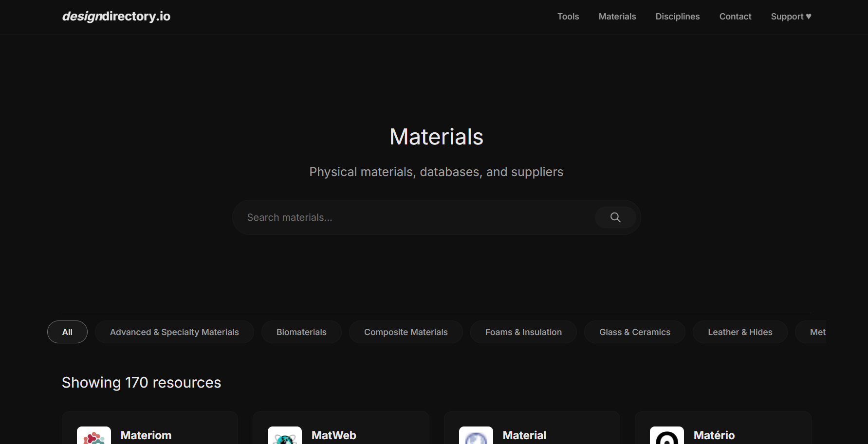
Task: Toggle the Glass & Ceramics filter
Action: [634, 332]
